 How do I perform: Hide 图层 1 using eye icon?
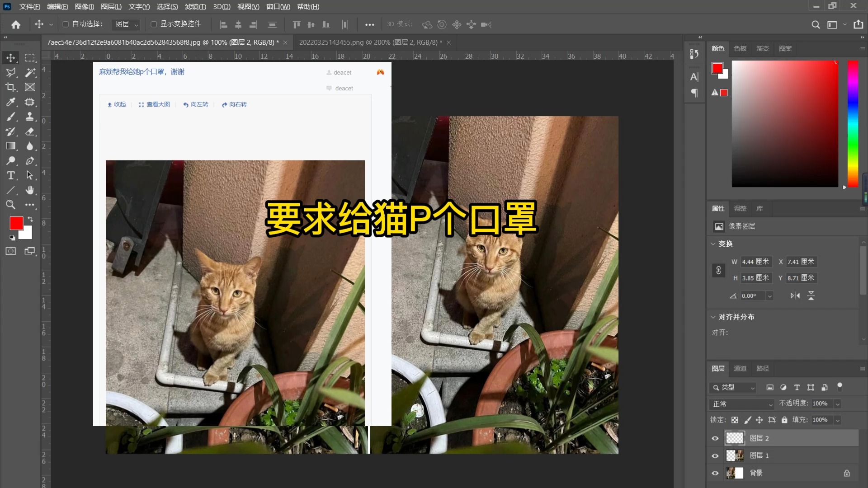[x=715, y=456]
